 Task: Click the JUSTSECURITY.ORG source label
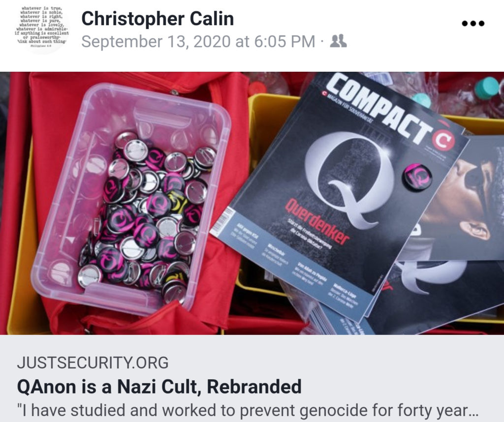93,362
